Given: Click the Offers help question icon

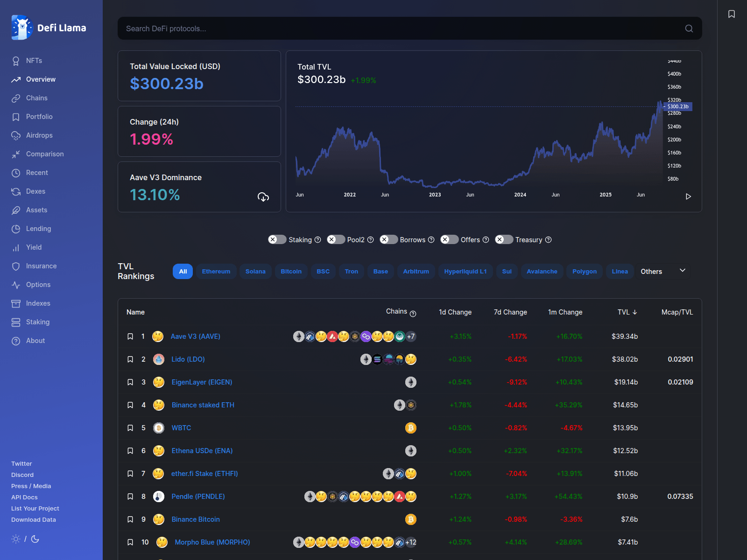Looking at the screenshot, I should (x=486, y=240).
